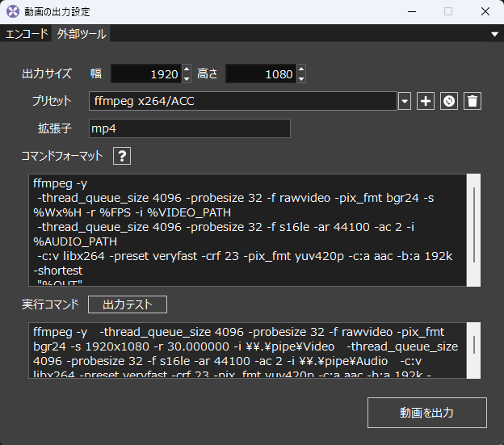
Task: Click the 実行コマンド output scrollbar
Action: pos(475,346)
